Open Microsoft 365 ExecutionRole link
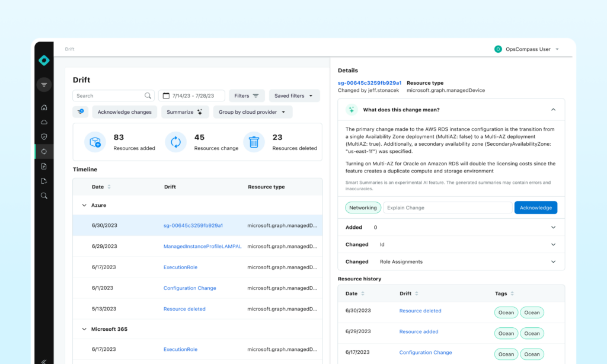The height and width of the screenshot is (364, 607). pos(180,349)
